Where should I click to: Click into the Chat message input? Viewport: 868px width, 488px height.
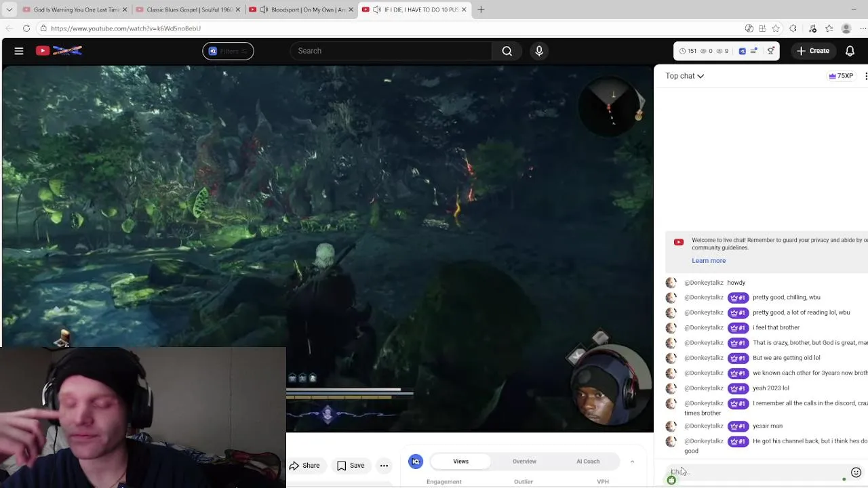pyautogui.click(x=756, y=472)
